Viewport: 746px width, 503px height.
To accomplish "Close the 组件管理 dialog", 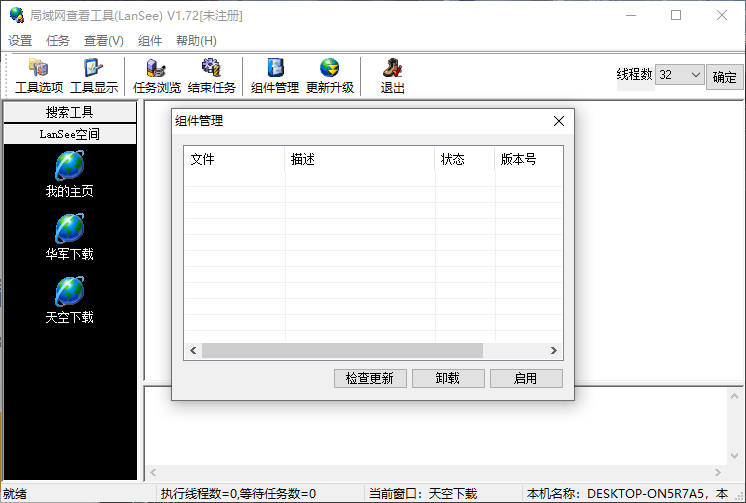I will pos(559,121).
